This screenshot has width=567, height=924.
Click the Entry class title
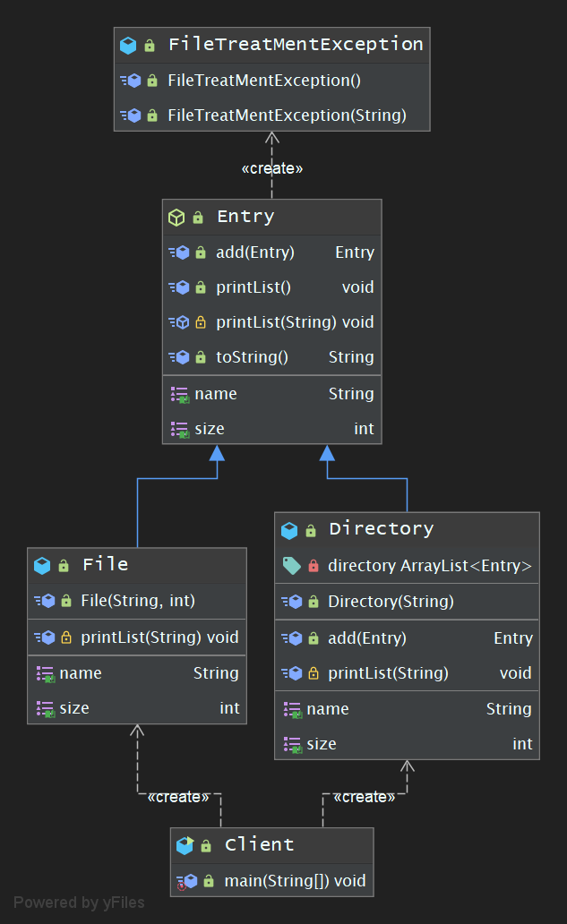(245, 217)
